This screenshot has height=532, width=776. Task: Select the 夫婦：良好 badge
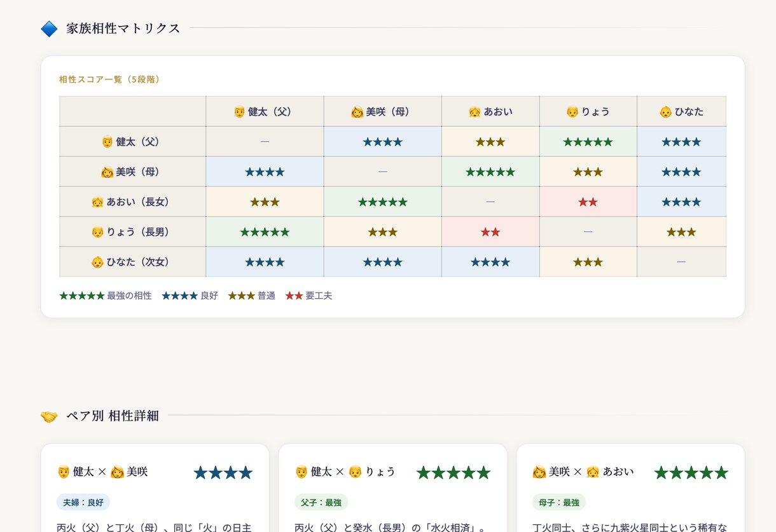(x=83, y=502)
